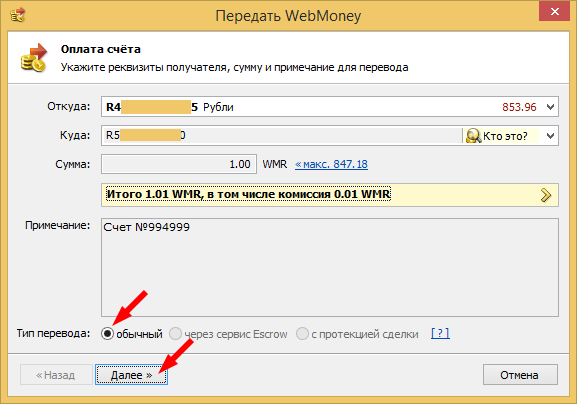The height and width of the screenshot is (404, 577).
Task: Click the magnifier 'Кто это?' icon
Action: [x=473, y=136]
